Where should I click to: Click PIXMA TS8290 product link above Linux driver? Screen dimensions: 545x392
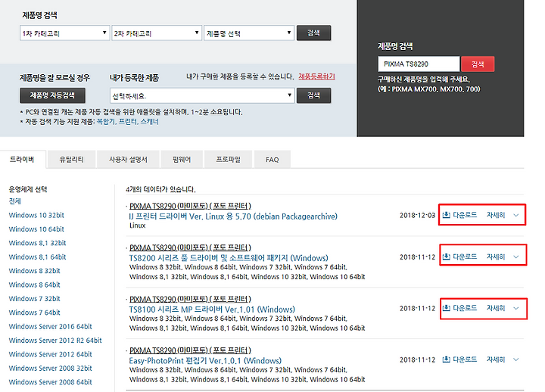coord(190,206)
